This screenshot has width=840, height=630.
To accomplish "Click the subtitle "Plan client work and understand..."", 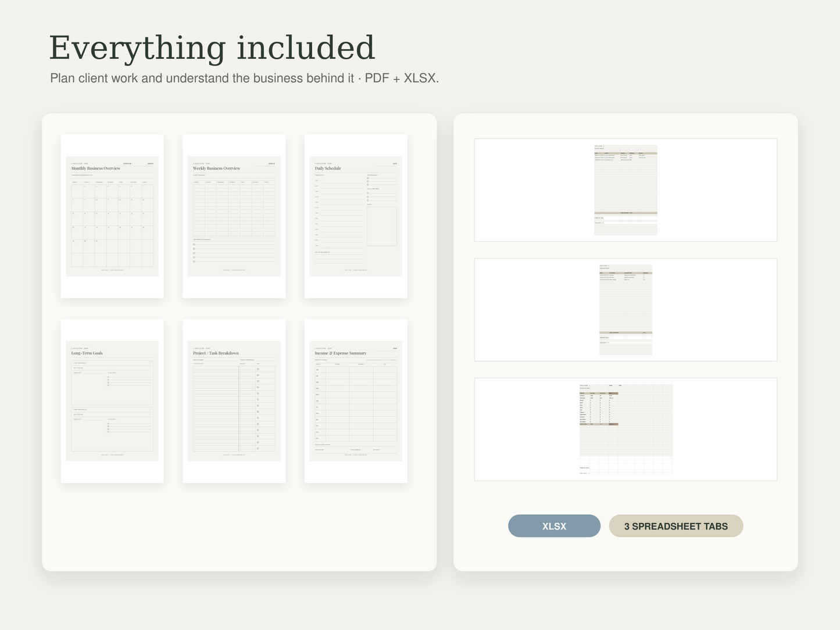I will [x=244, y=78].
